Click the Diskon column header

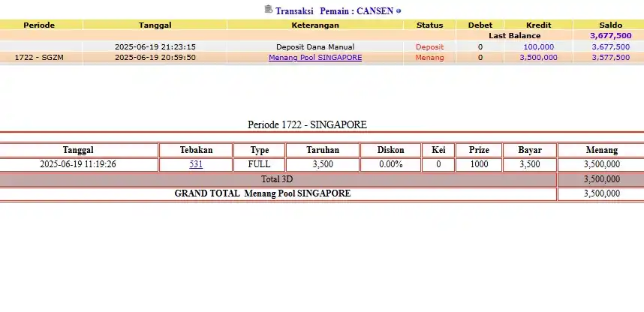[x=390, y=150]
